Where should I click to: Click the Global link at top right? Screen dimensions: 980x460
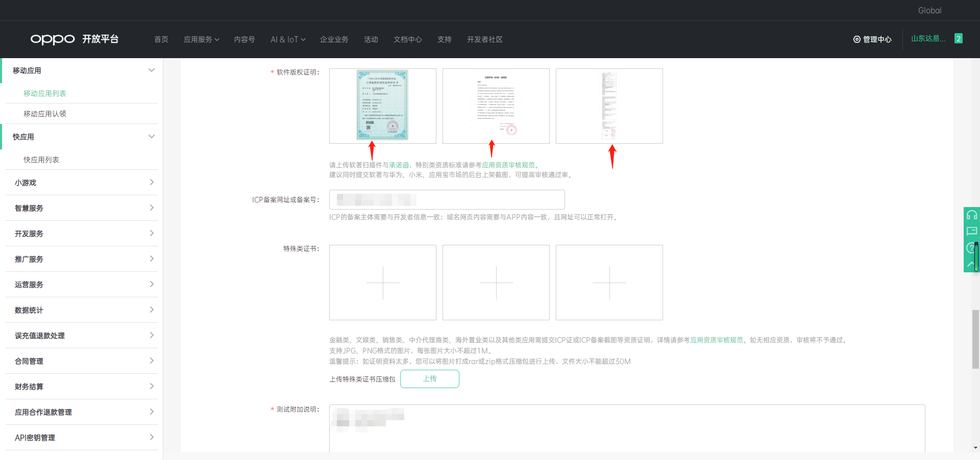[x=929, y=10]
